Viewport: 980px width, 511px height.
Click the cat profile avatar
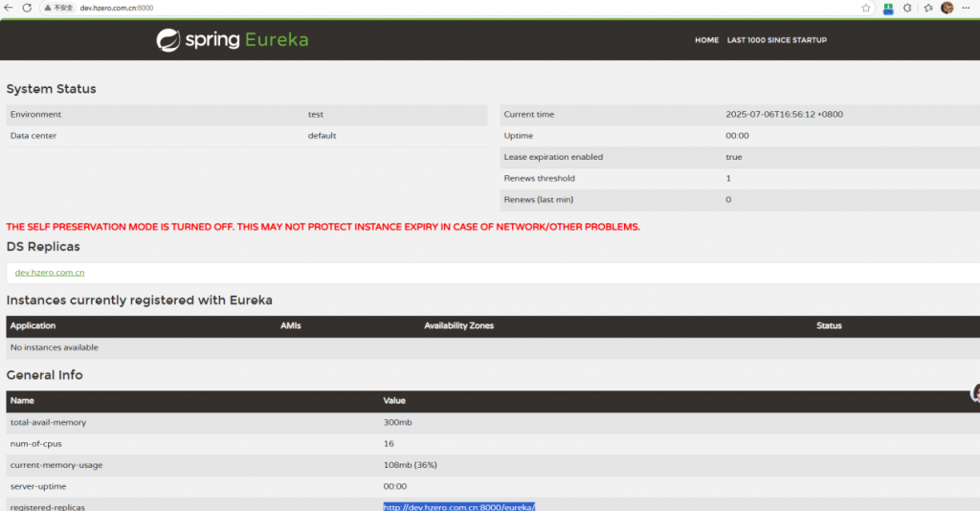947,8
